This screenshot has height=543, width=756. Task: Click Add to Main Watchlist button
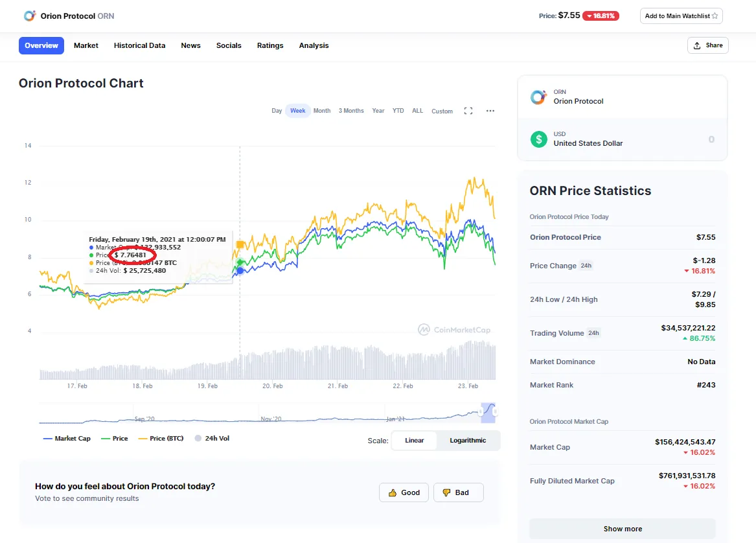(682, 16)
